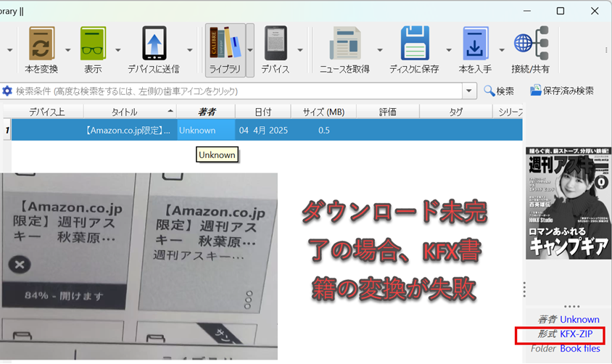Viewport: 612px width, 364px height.
Task: Minimize the calibre window
Action: [527, 11]
